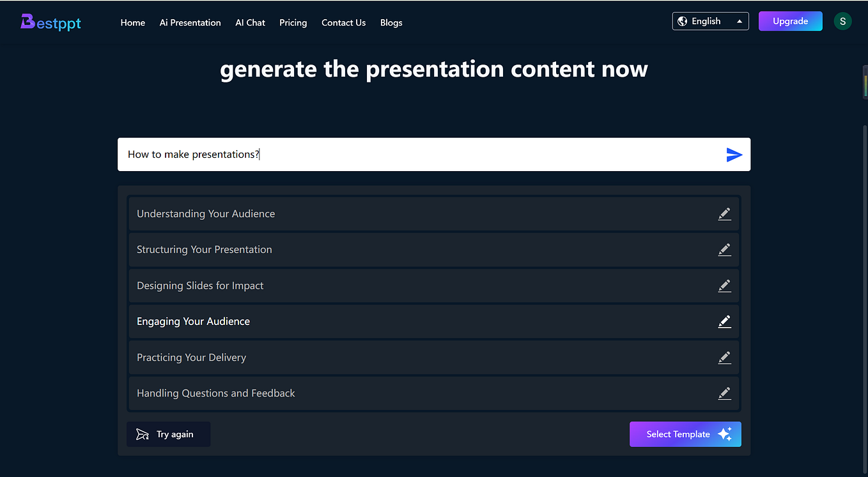Click the Upgrade button
This screenshot has height=477, width=868.
pos(790,20)
